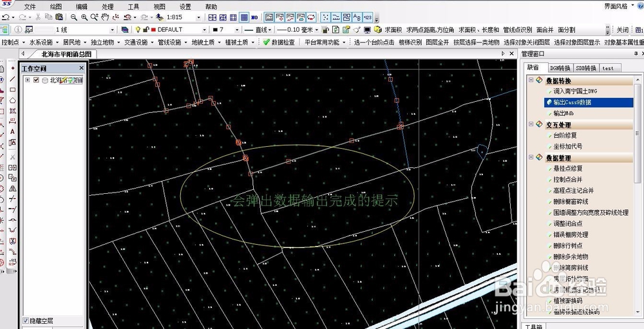644x329 pixels.
Task: Click the 面合并 button
Action: click(x=545, y=30)
